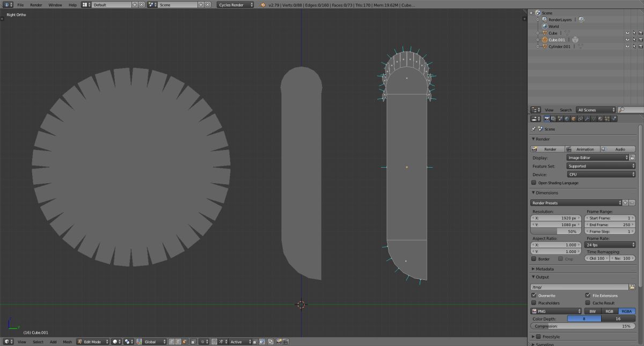Expand the Metadata panel
This screenshot has height=346, width=644.
click(x=545, y=269)
